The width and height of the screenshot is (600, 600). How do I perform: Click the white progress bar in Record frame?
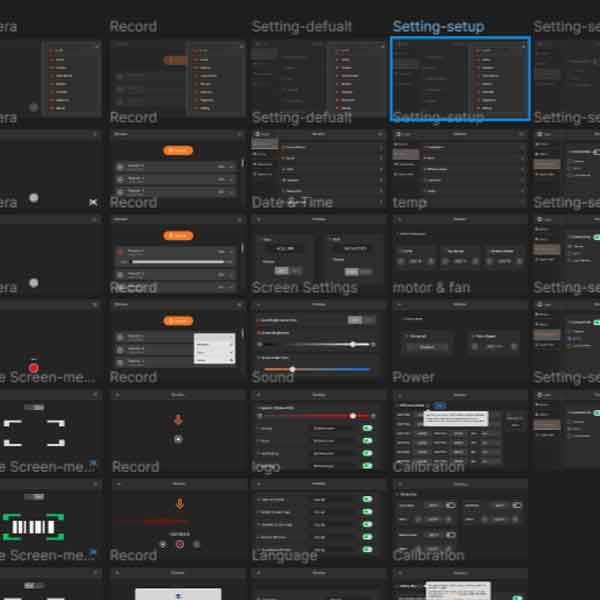coord(177,262)
